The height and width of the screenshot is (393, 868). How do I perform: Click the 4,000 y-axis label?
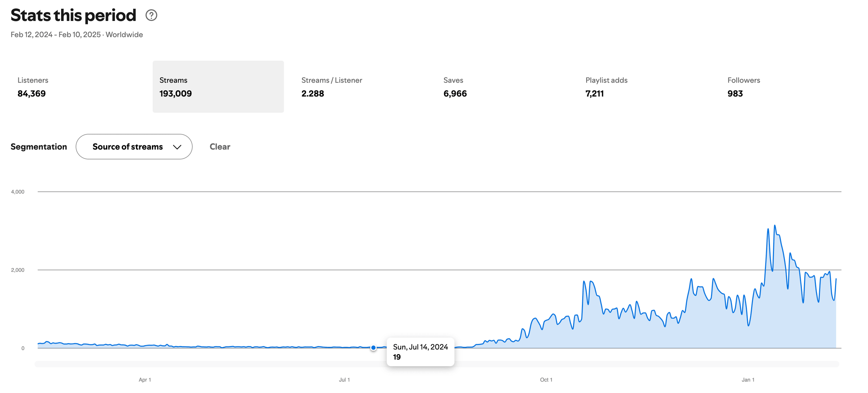tap(18, 192)
